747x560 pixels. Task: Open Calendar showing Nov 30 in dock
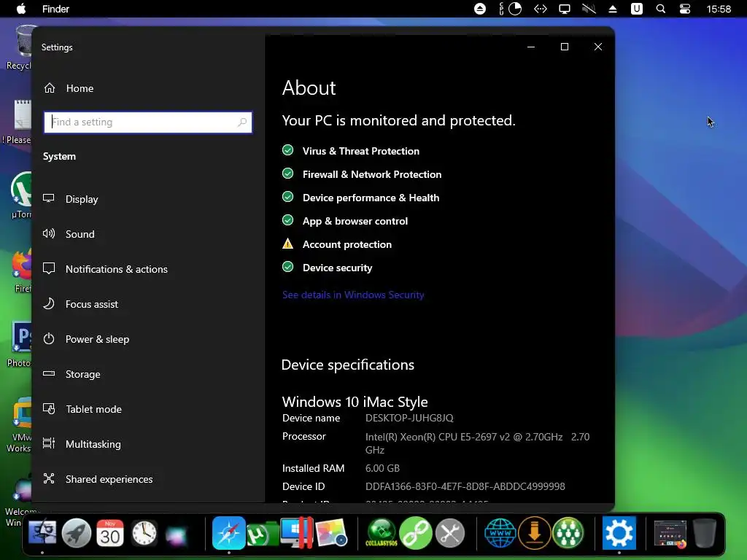click(110, 533)
